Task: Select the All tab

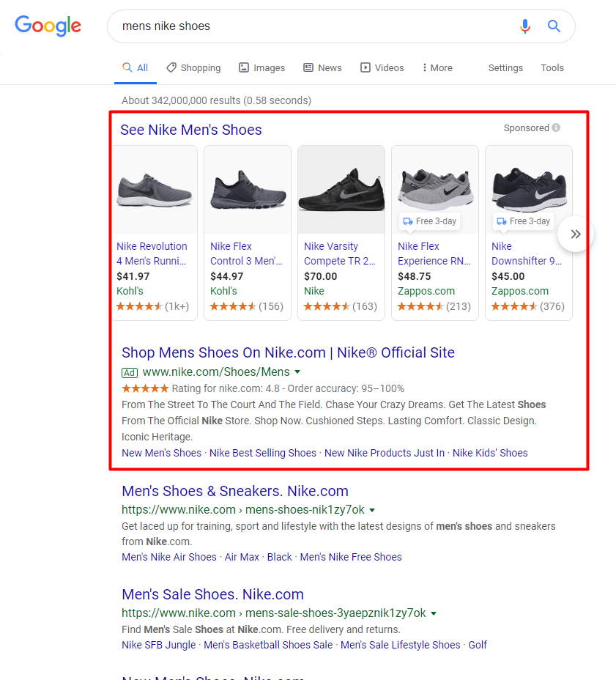Action: (136, 67)
